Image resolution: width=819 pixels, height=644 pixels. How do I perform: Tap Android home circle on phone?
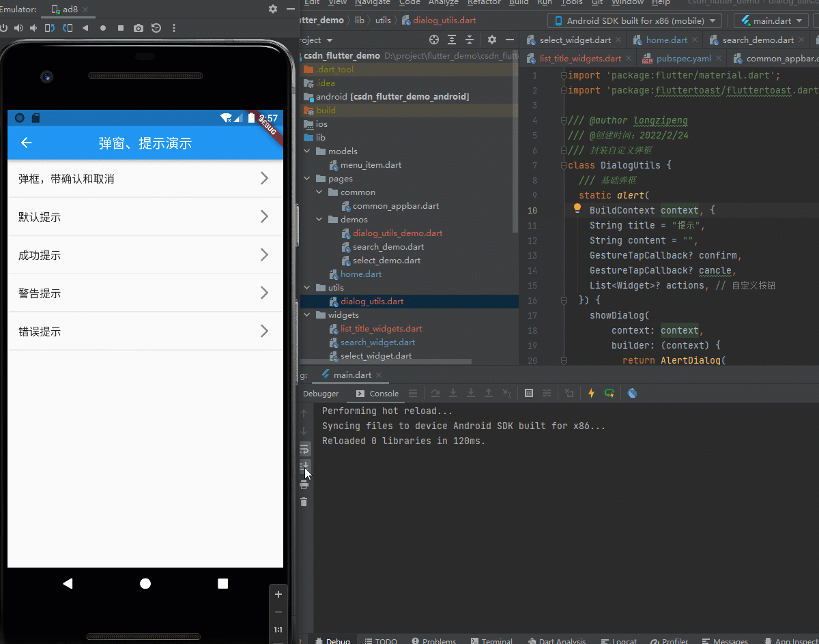click(x=145, y=583)
